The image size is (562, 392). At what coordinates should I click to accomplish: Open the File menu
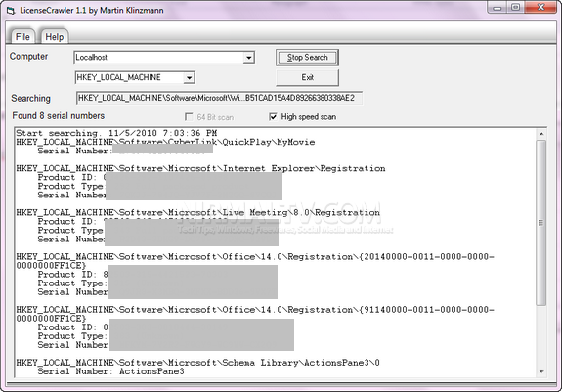pyautogui.click(x=22, y=37)
